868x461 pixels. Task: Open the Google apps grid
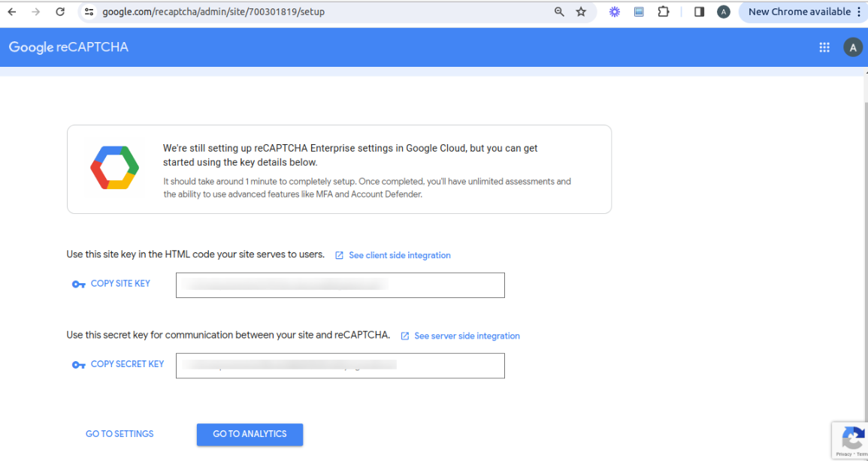pos(824,47)
